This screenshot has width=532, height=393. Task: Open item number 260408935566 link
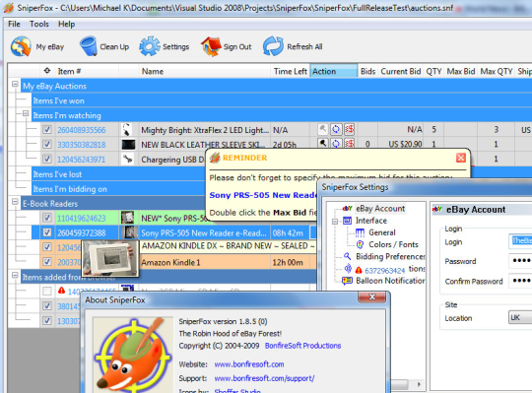(x=82, y=130)
